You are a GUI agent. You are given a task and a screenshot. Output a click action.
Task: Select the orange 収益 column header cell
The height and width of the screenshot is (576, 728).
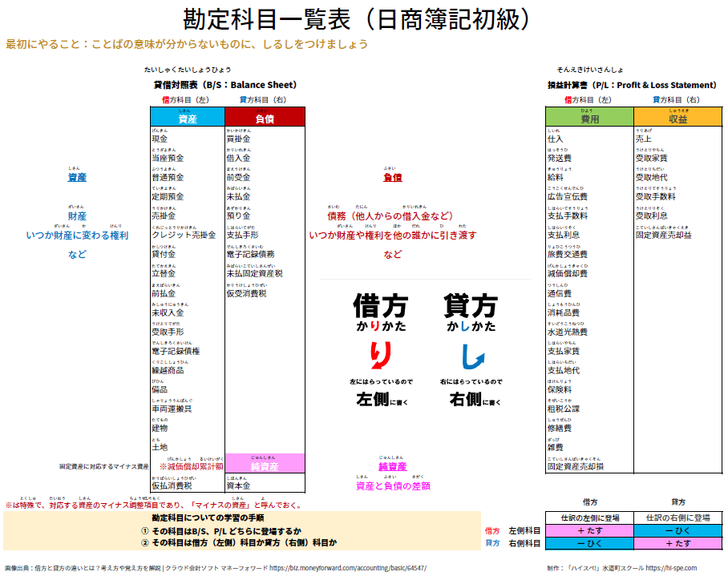click(x=677, y=119)
